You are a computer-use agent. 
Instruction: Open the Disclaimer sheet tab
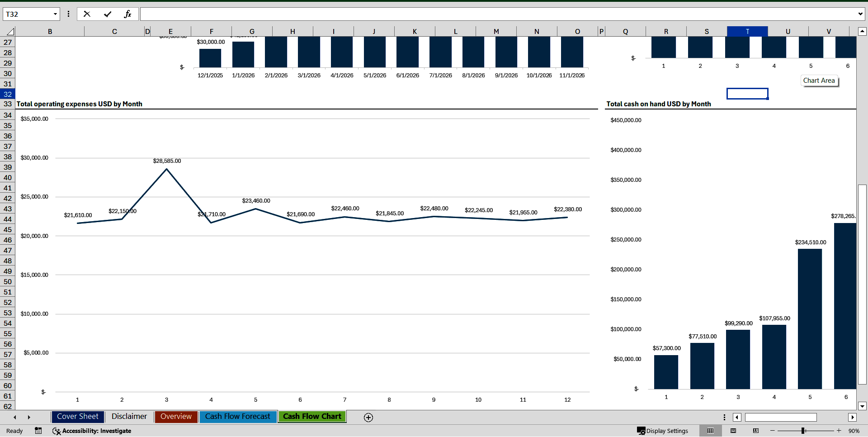(x=129, y=417)
